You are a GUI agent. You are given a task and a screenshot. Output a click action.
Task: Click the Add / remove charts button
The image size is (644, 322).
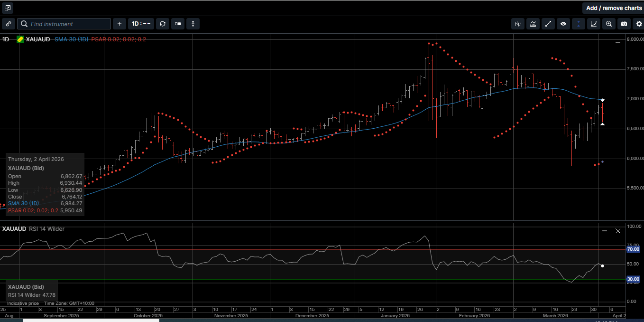coord(613,8)
